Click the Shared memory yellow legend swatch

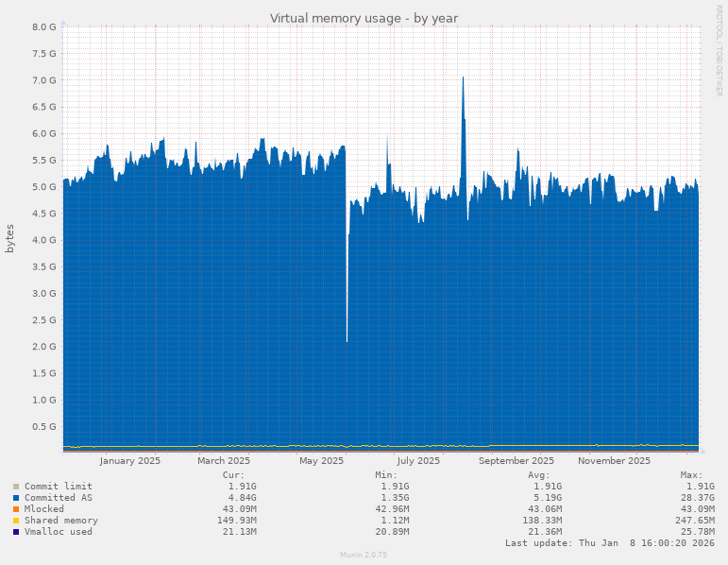[16, 521]
